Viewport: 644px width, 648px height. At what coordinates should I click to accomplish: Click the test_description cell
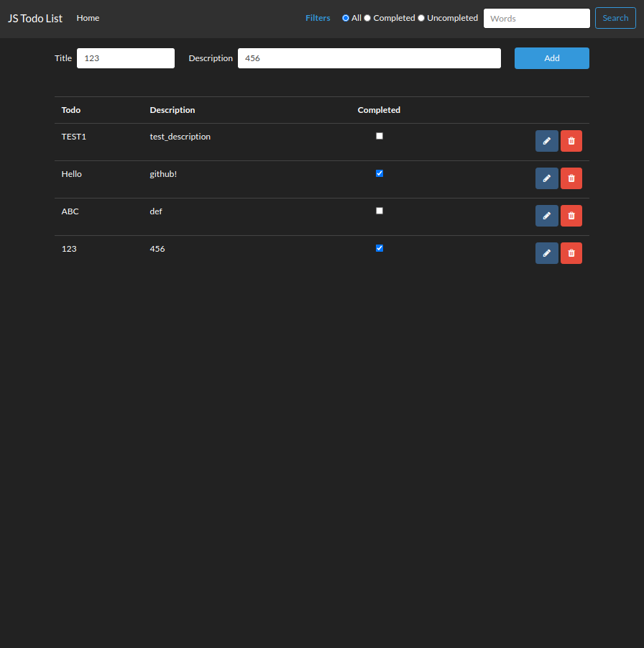[x=180, y=137]
